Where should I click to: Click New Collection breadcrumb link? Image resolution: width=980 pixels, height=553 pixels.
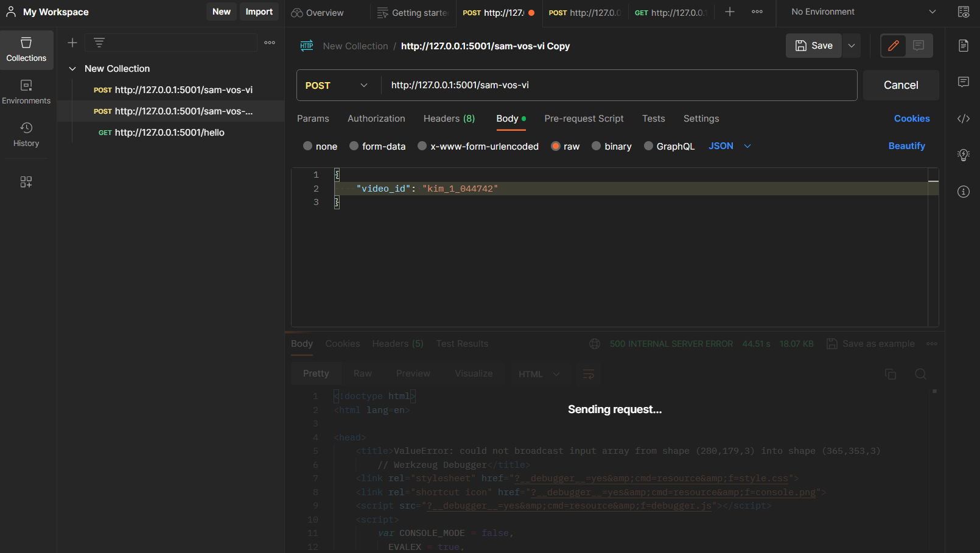click(x=355, y=46)
